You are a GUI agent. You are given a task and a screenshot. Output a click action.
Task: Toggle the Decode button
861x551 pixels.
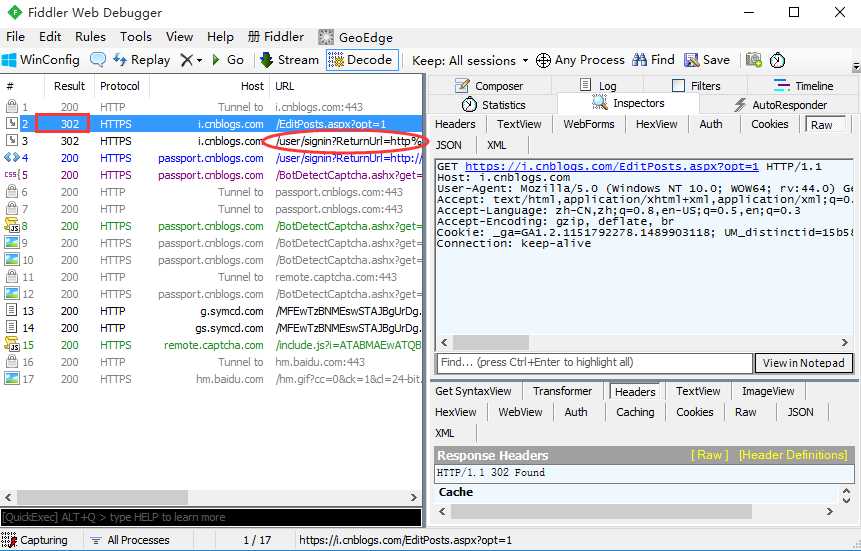tap(362, 60)
